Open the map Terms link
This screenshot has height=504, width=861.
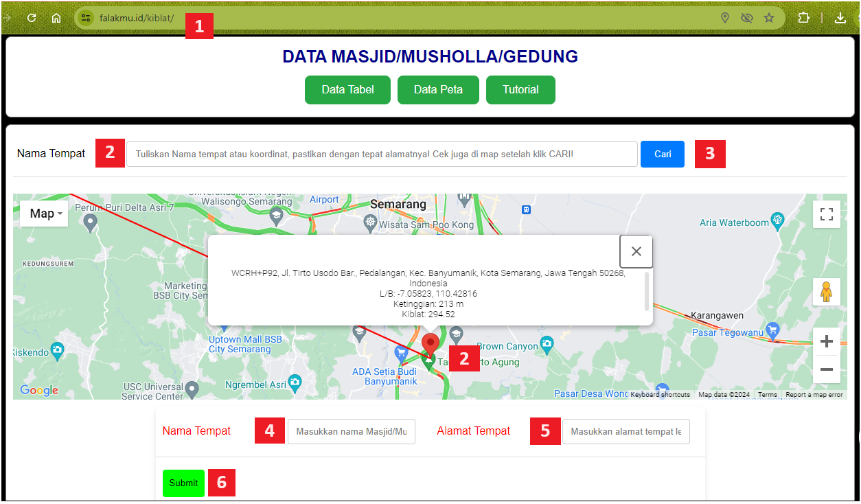click(x=768, y=395)
